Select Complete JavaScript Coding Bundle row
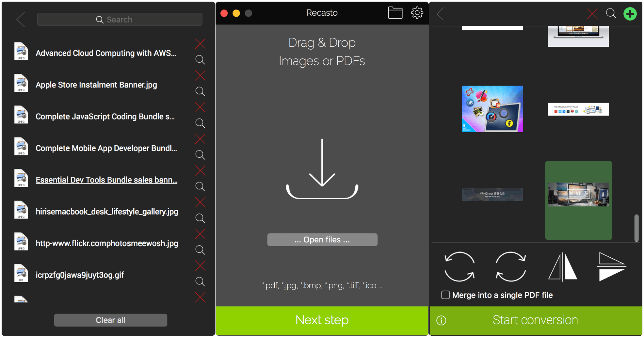The image size is (644, 337). (x=105, y=116)
